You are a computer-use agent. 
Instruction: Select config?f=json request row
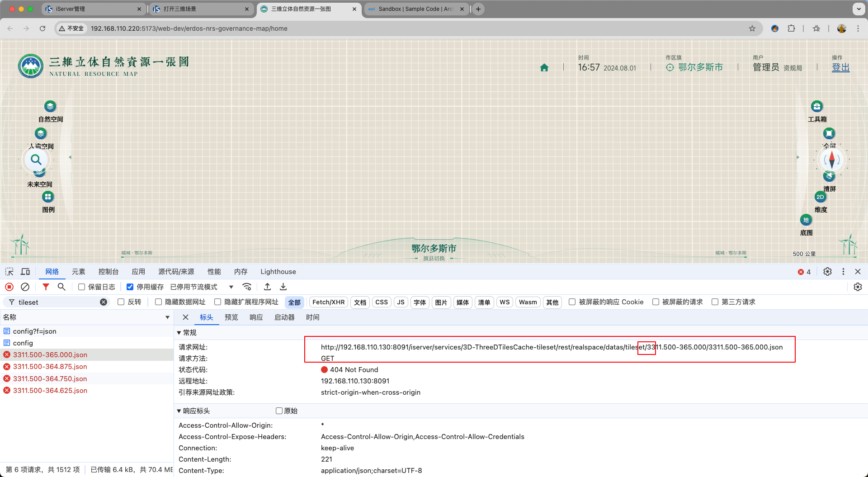pos(87,331)
